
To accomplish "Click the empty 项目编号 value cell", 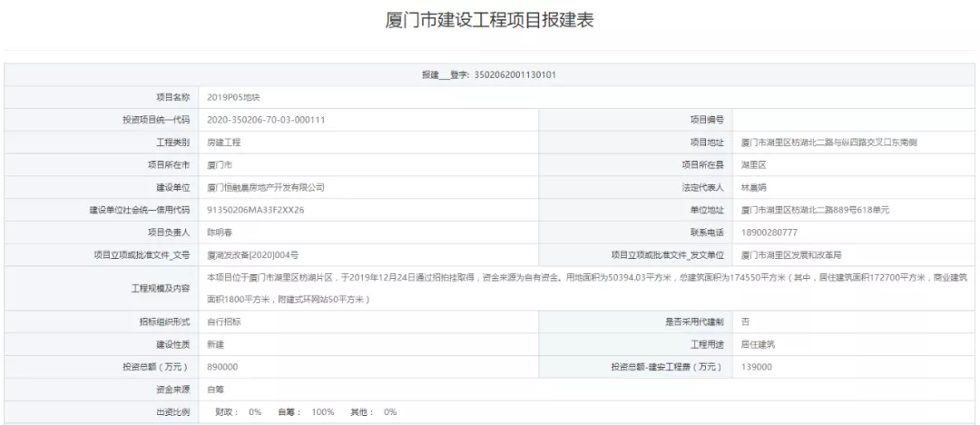I will [x=854, y=120].
